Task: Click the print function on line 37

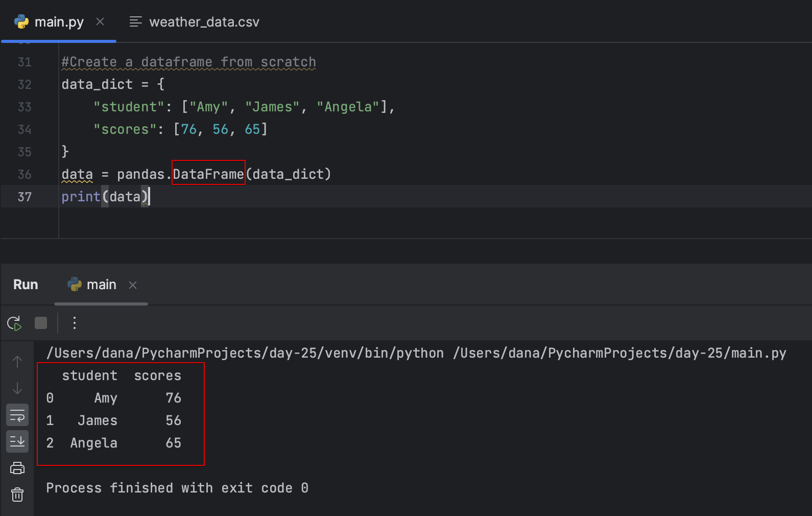Action: pos(81,197)
